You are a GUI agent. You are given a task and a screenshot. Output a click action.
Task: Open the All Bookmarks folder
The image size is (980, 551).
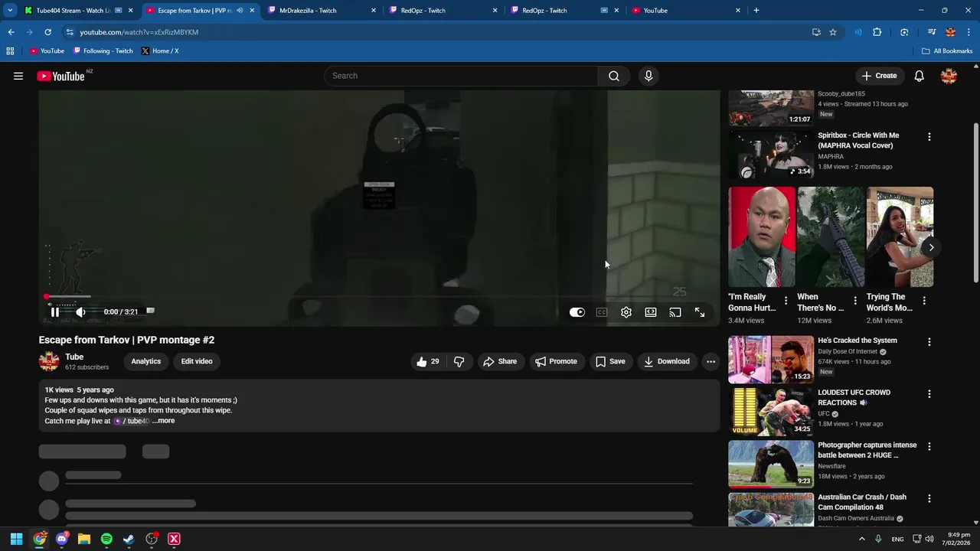tap(947, 51)
